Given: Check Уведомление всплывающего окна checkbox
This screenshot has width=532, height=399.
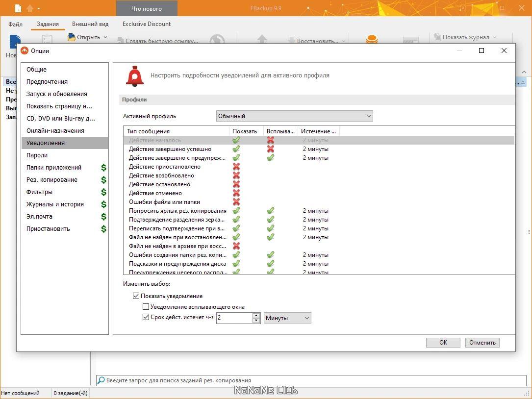Looking at the screenshot, I should (146, 307).
